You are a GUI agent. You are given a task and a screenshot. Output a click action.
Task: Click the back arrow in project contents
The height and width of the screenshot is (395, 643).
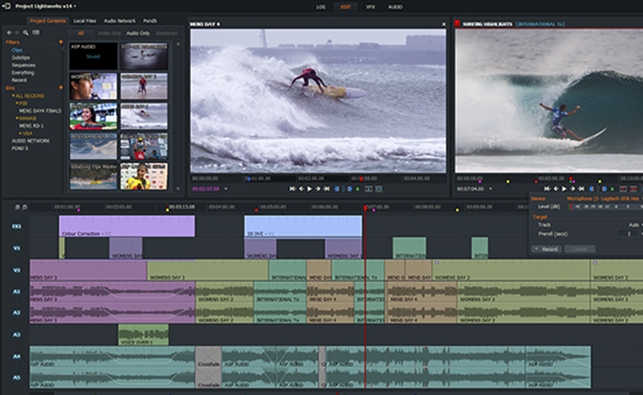coord(9,32)
